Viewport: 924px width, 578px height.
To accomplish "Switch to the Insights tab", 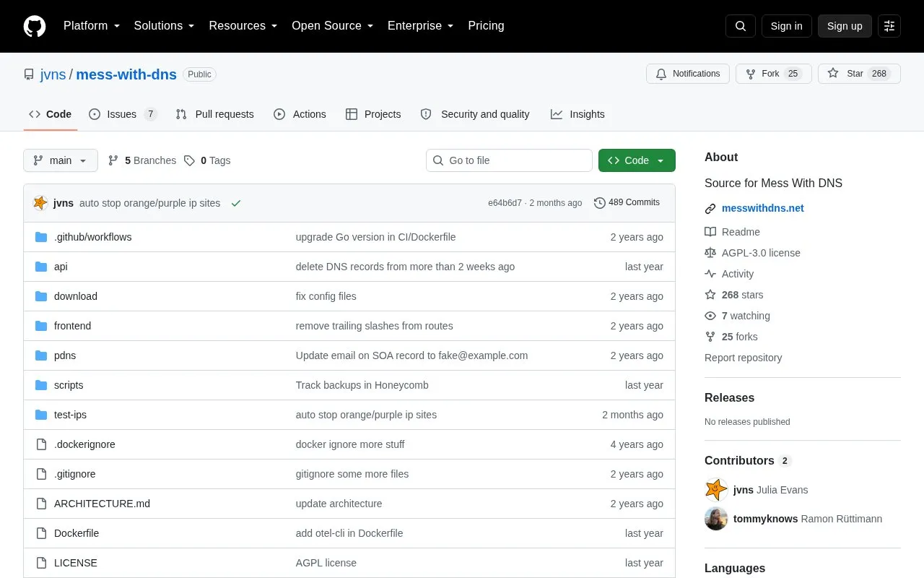I will (x=577, y=114).
